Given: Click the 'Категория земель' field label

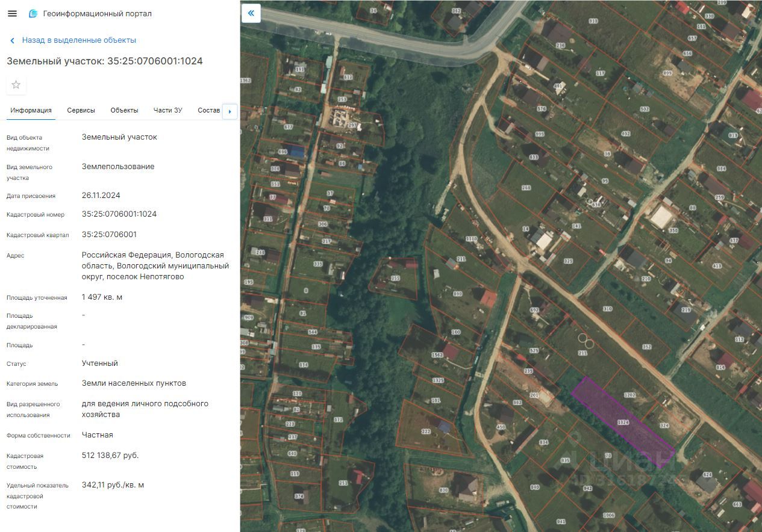Looking at the screenshot, I should (x=33, y=384).
